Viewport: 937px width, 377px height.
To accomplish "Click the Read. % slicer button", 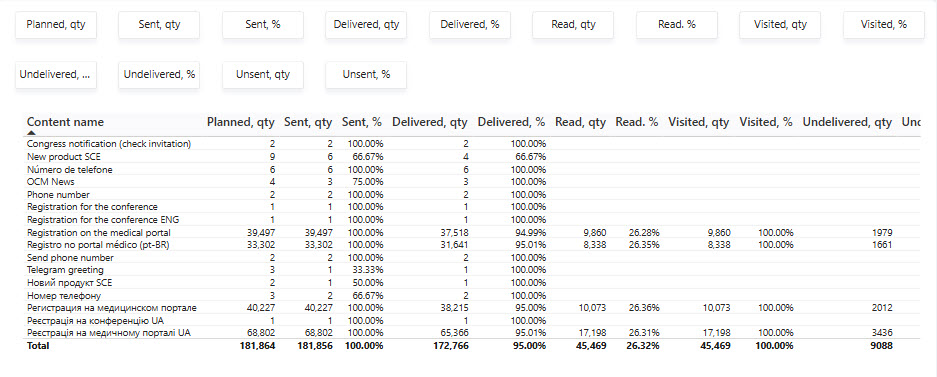I will 677,24.
